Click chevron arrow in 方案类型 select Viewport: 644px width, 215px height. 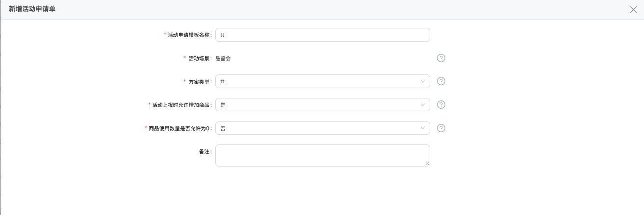423,81
